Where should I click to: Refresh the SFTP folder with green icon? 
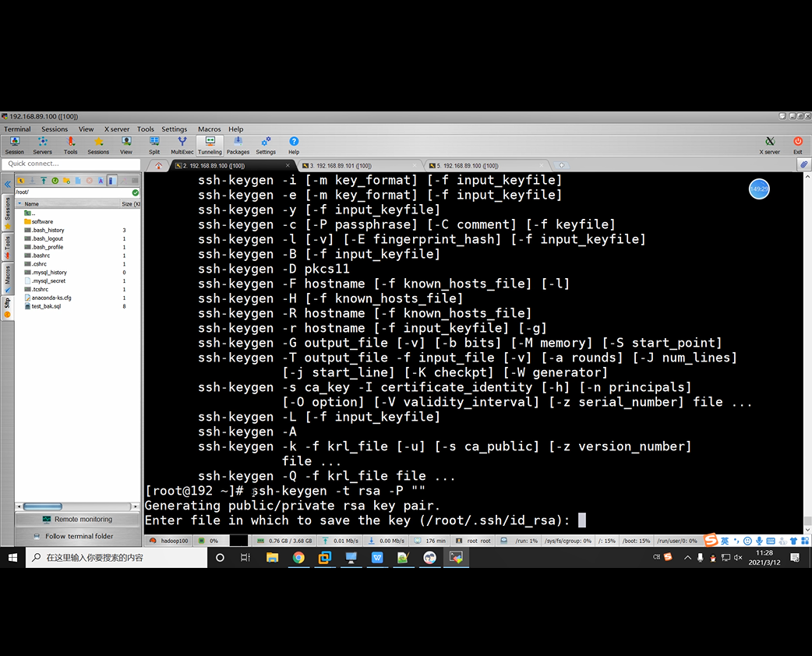(55, 181)
